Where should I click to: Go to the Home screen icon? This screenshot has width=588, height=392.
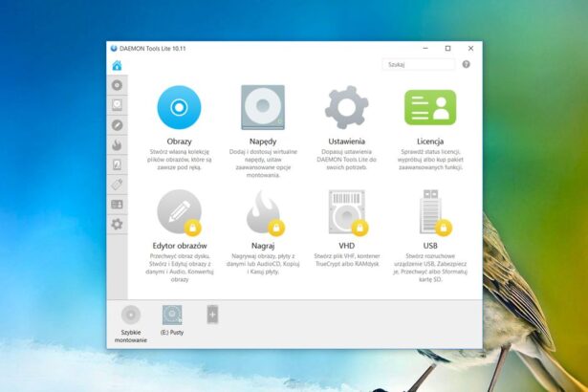point(117,66)
